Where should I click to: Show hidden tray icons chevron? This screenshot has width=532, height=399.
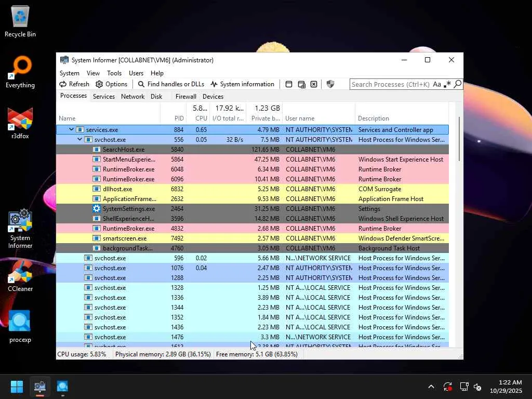[x=431, y=387]
